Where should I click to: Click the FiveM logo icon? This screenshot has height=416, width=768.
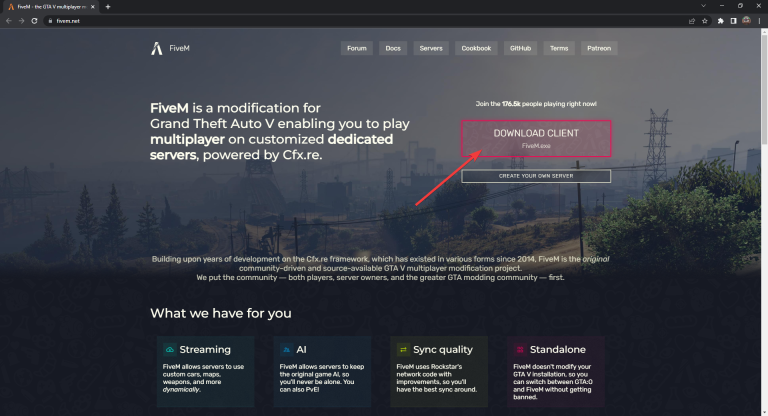click(156, 48)
